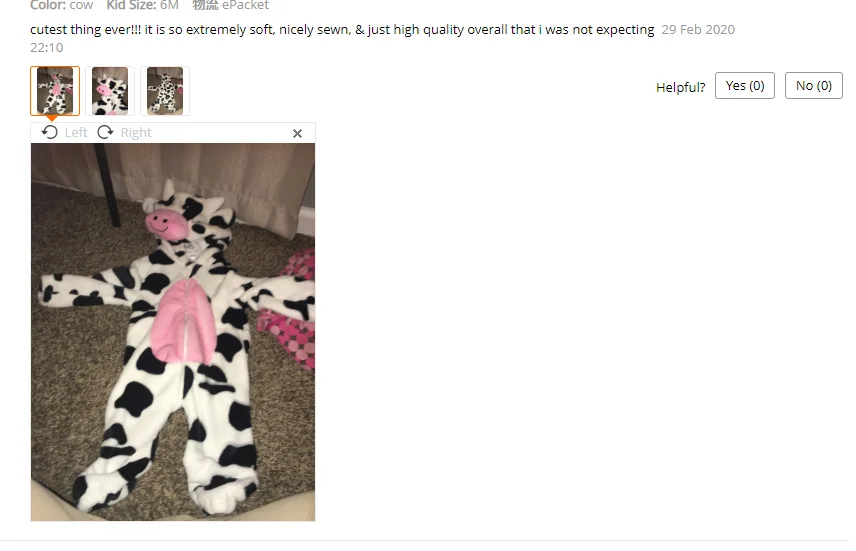
Task: Mark the review helpful with Yes (0)
Action: pos(745,86)
